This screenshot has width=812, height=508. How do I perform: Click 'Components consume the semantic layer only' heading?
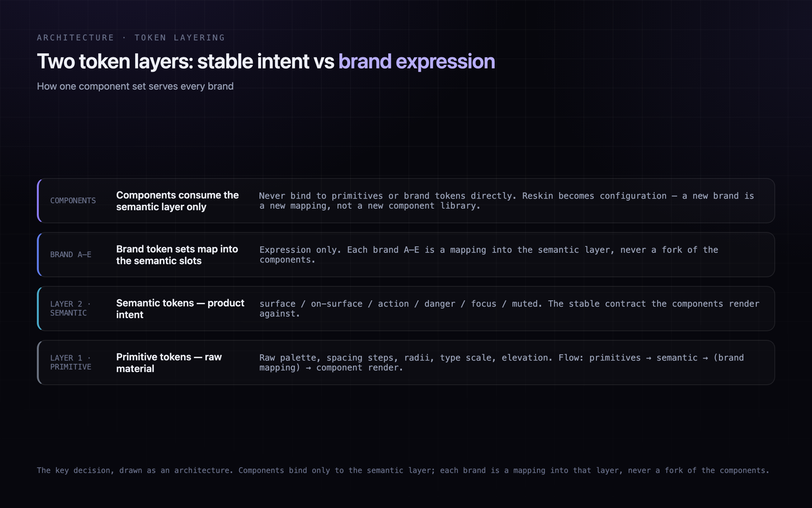coord(177,201)
